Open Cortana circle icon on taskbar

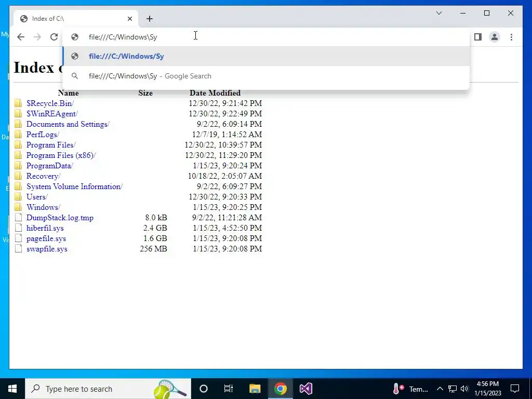(204, 389)
